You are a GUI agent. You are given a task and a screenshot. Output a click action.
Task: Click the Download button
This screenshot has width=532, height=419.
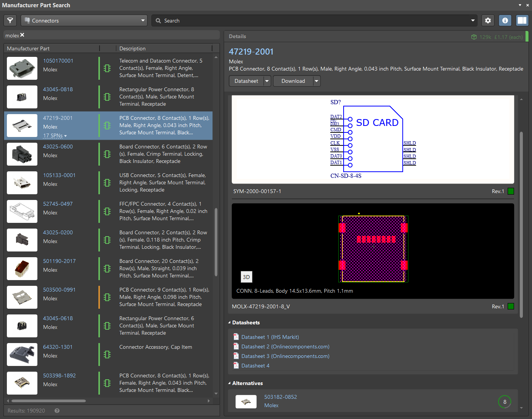(293, 81)
